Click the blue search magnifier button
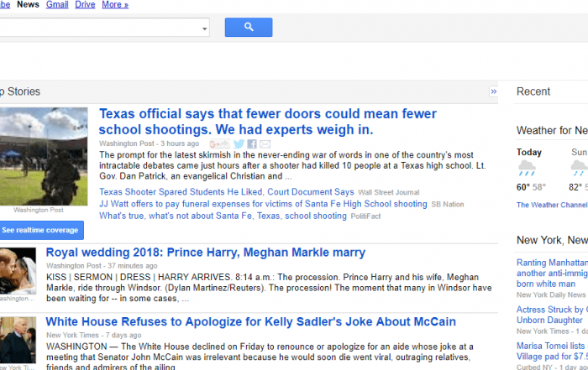The width and height of the screenshot is (588, 370). click(249, 28)
